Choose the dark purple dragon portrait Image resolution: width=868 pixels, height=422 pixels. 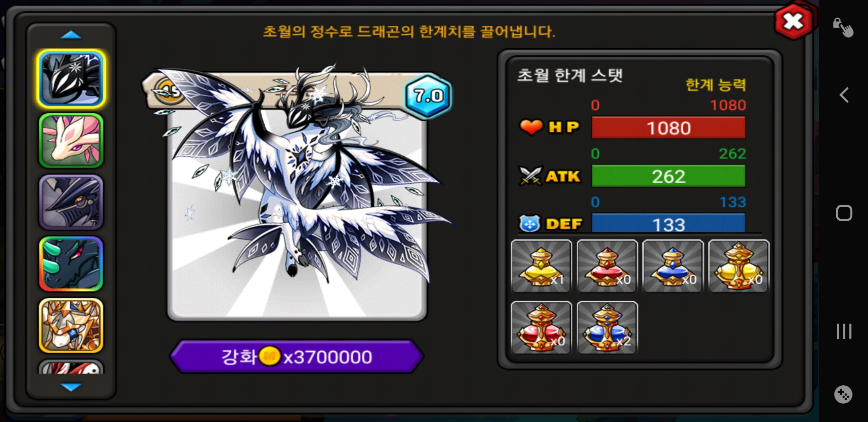pos(71,202)
